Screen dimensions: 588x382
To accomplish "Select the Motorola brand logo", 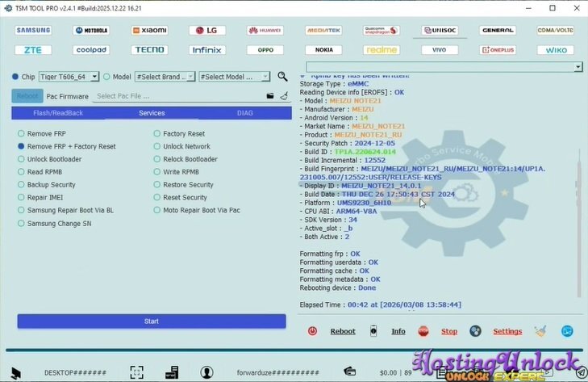I will tap(91, 30).
